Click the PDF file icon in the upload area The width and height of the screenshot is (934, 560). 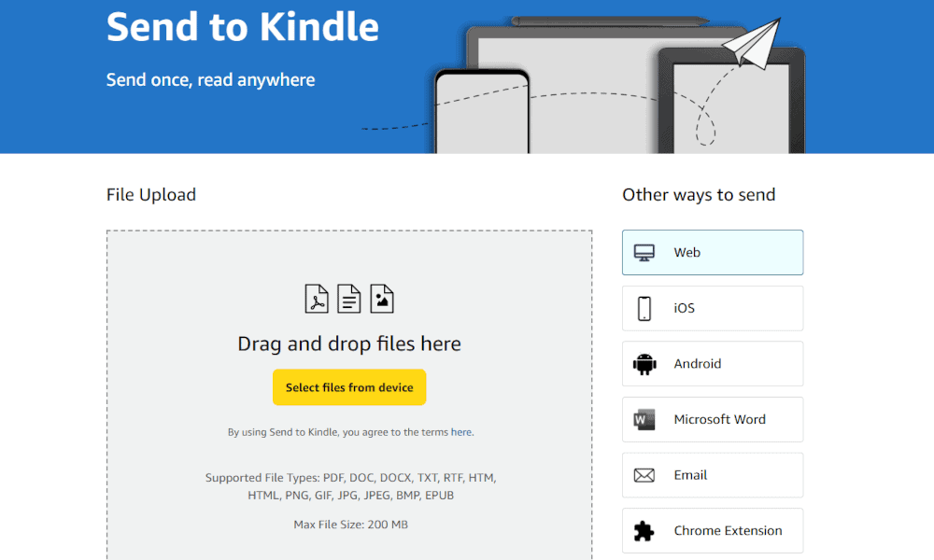click(x=317, y=299)
